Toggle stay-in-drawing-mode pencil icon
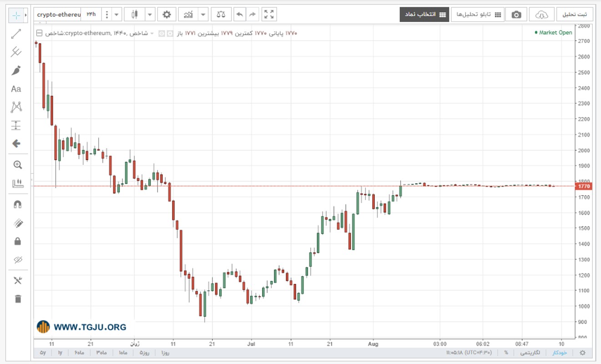601x364 pixels. tap(17, 223)
